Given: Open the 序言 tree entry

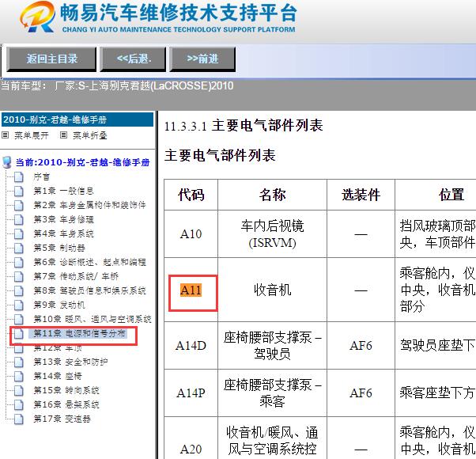Looking at the screenshot, I should 42,176.
